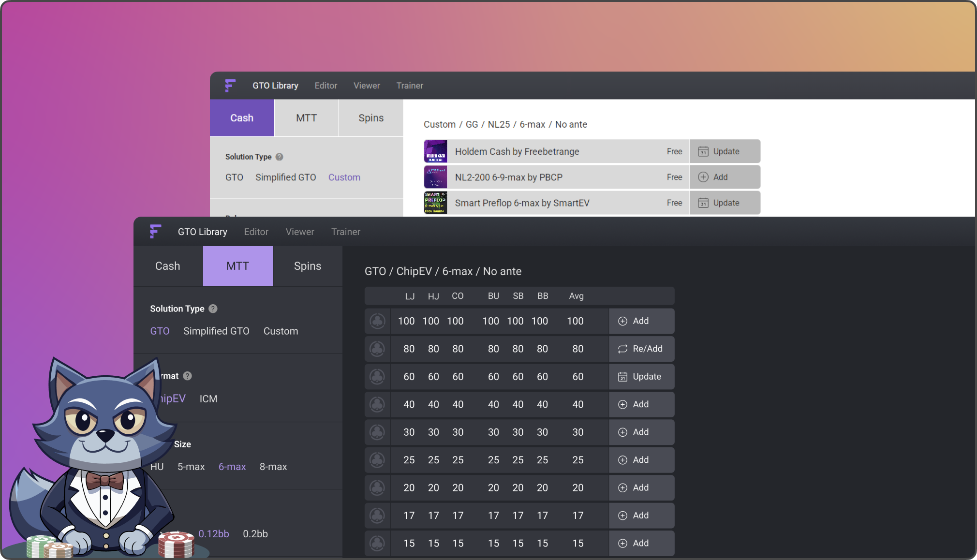This screenshot has height=560, width=977.
Task: Open Trainer in dark window menu
Action: point(346,232)
